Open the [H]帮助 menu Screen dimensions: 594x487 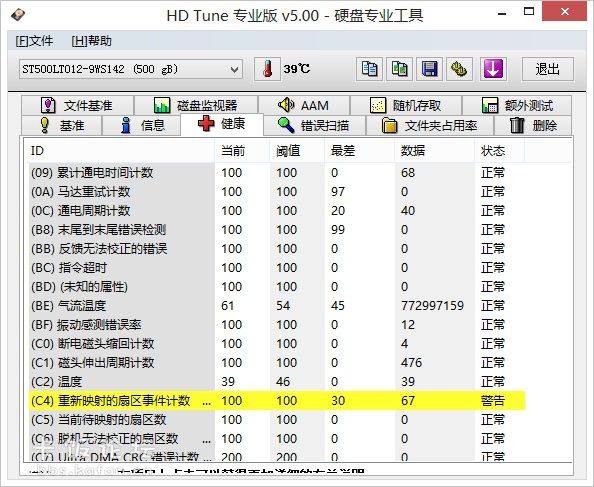pos(92,41)
